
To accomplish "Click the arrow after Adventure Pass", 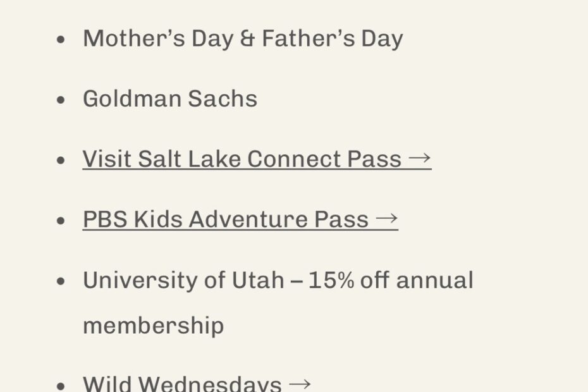I will [386, 219].
